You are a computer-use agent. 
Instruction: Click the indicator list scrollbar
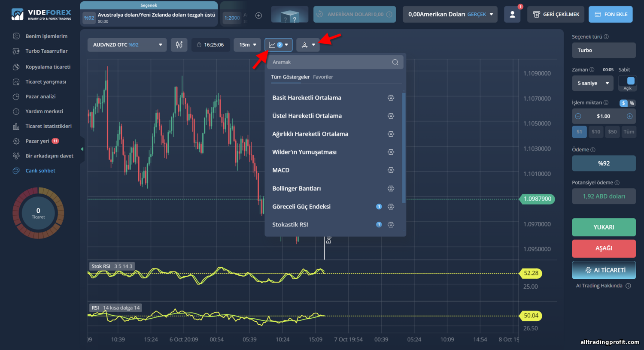coord(404,147)
